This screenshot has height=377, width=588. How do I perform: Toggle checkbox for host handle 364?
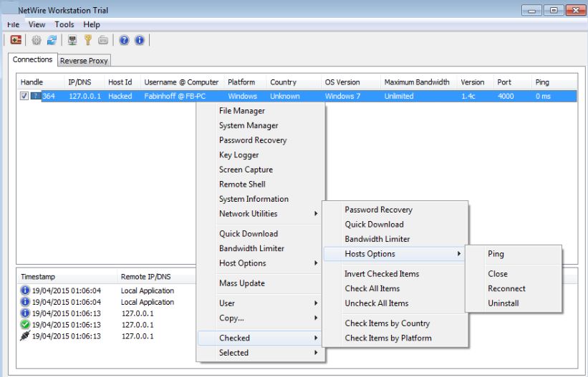coord(24,96)
